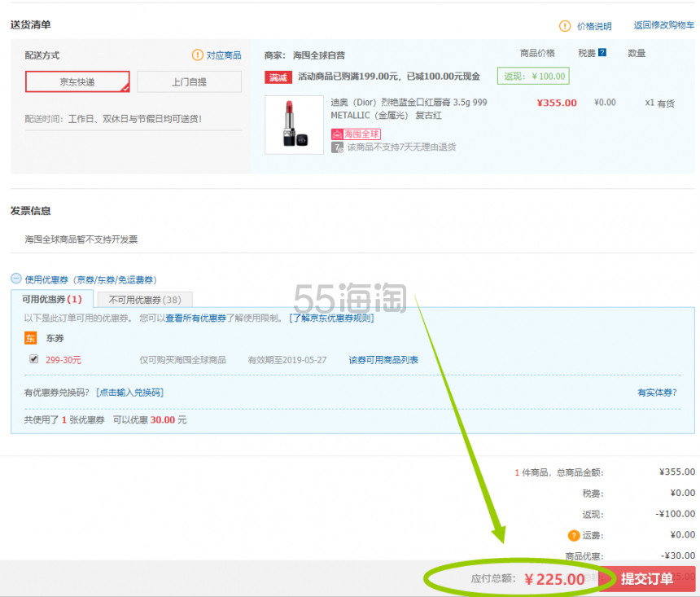This screenshot has width=700, height=597.
Task: Click the 有效期至2019-05-27 text
Action: click(x=287, y=360)
